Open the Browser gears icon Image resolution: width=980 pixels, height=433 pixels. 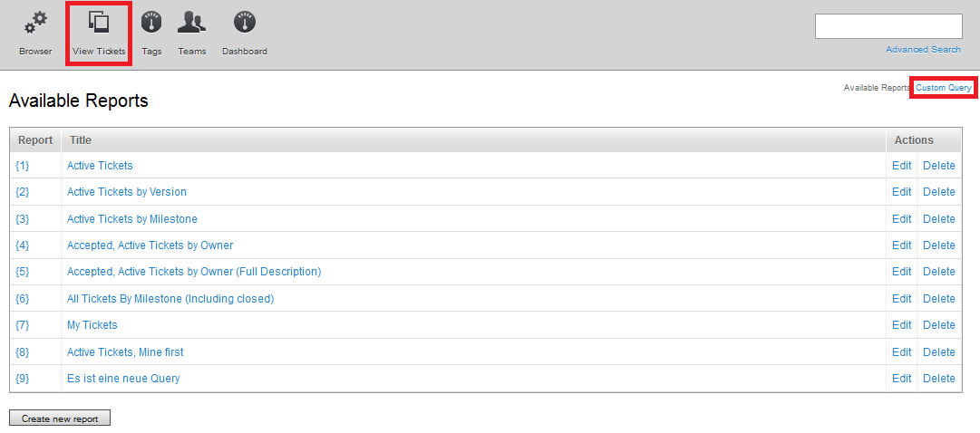pos(35,22)
